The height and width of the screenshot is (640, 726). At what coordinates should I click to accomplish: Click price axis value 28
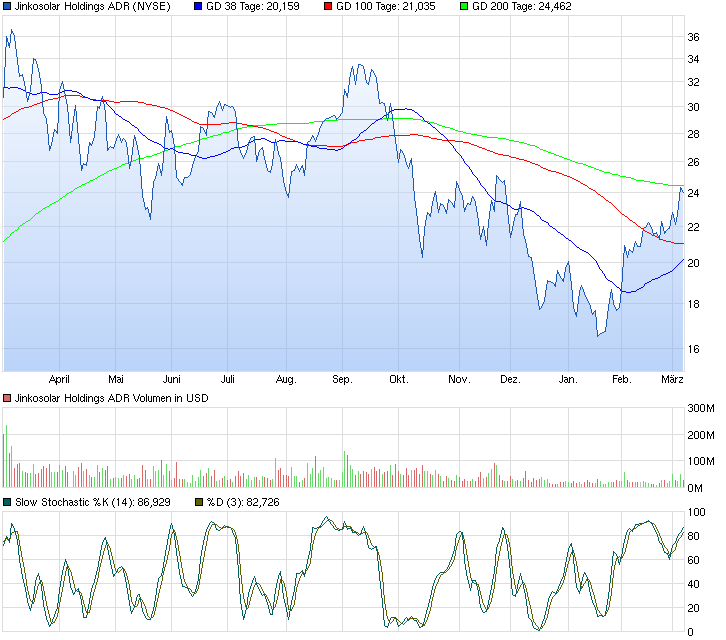coord(693,134)
